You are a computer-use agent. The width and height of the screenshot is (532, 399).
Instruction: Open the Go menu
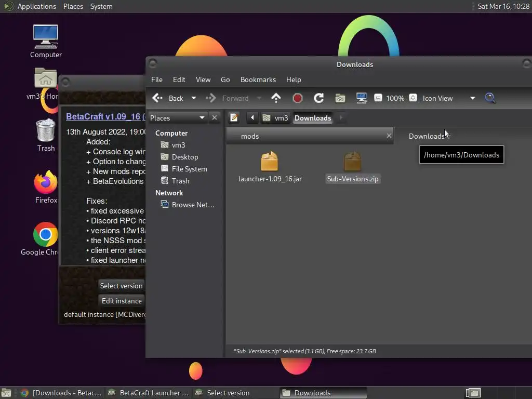(x=225, y=79)
